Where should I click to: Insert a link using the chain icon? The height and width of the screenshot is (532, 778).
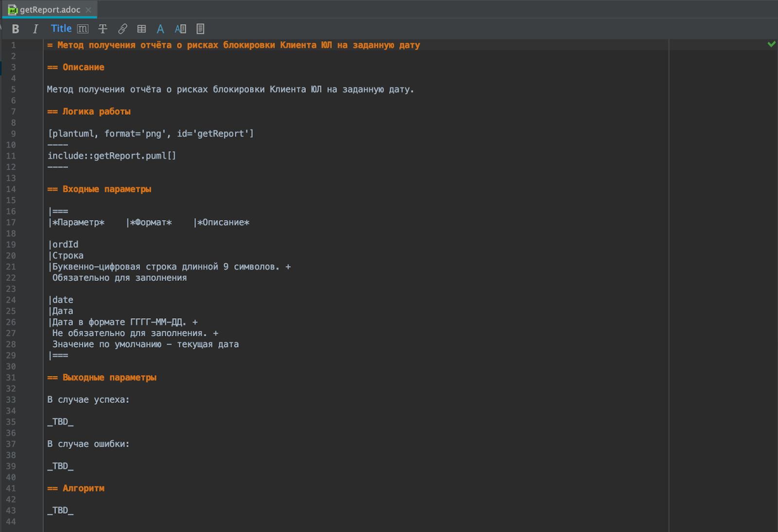123,29
